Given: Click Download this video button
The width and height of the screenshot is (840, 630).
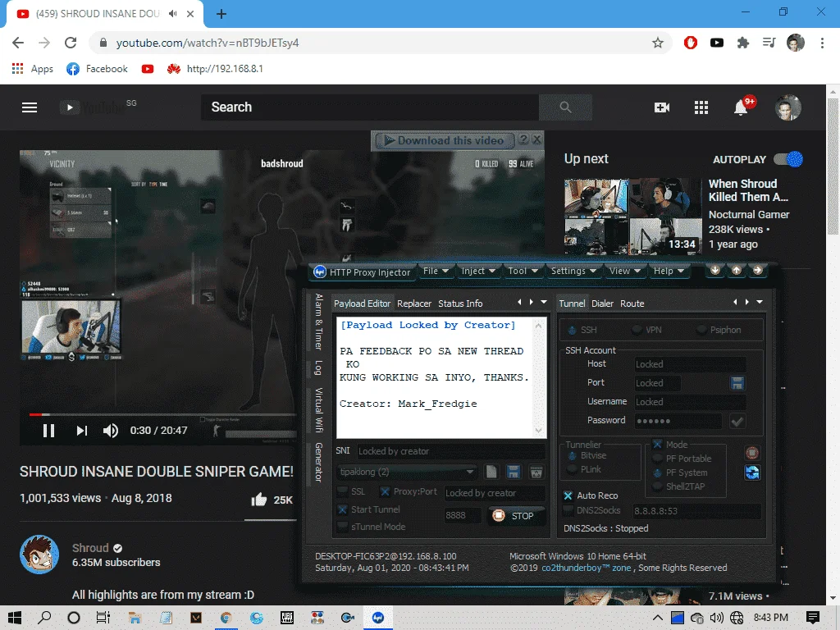Looking at the screenshot, I should pos(444,140).
